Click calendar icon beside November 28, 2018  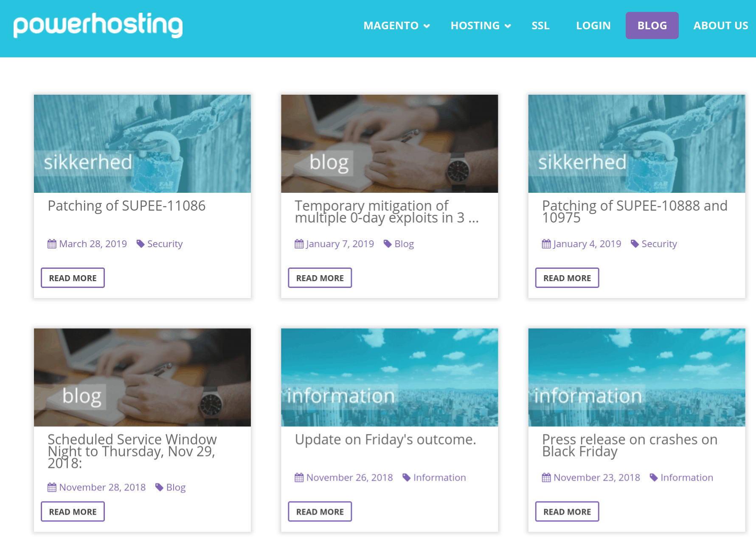(x=52, y=488)
